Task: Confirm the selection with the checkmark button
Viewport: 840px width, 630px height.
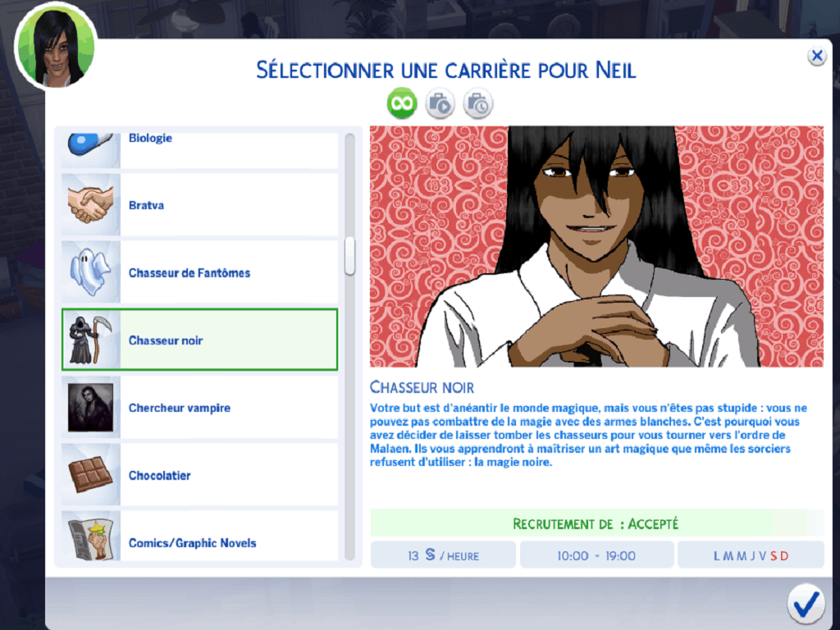Action: coord(806,604)
